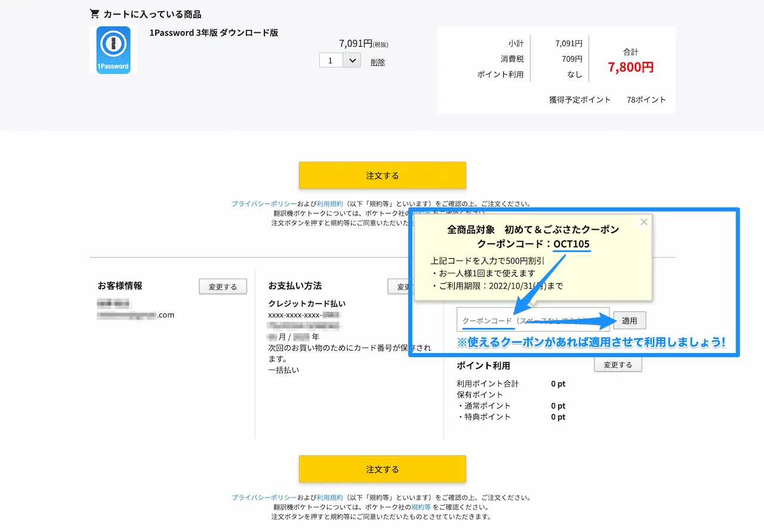The image size is (764, 532).
Task: Click the 削除 link to remove item
Action: pos(378,62)
